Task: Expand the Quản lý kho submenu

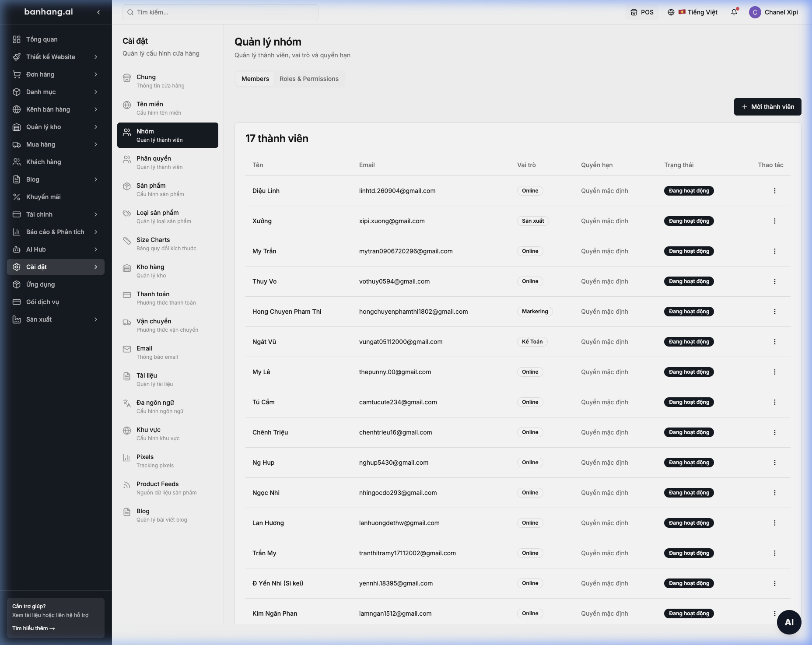Action: [96, 127]
